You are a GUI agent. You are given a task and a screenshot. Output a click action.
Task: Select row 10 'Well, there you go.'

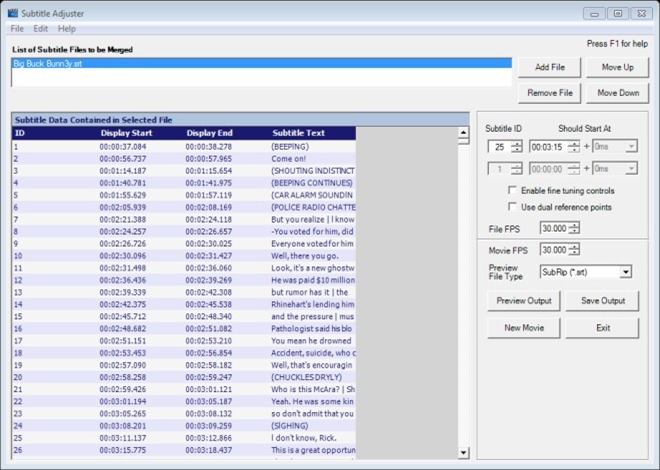coord(184,256)
